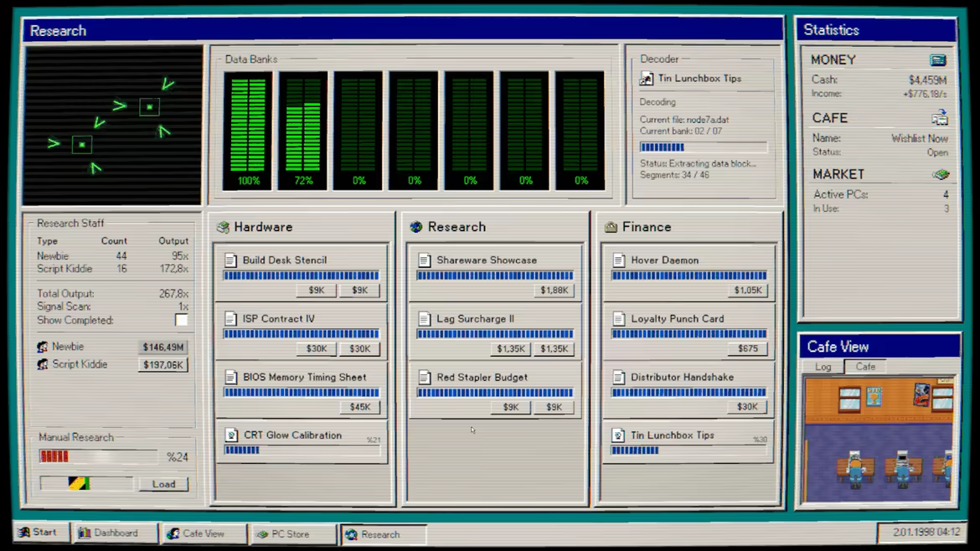Image resolution: width=980 pixels, height=551 pixels.
Task: Open the Research taskbar item
Action: pos(383,535)
